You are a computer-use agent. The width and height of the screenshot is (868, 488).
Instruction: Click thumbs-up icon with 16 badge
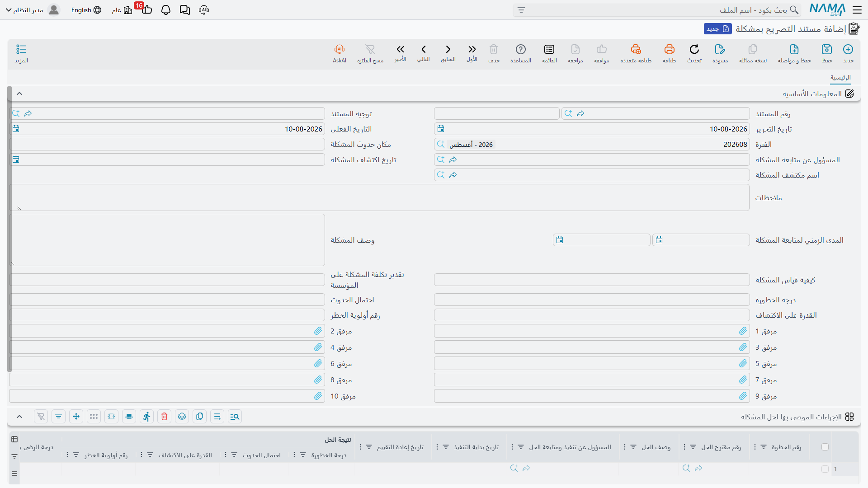[x=146, y=9]
